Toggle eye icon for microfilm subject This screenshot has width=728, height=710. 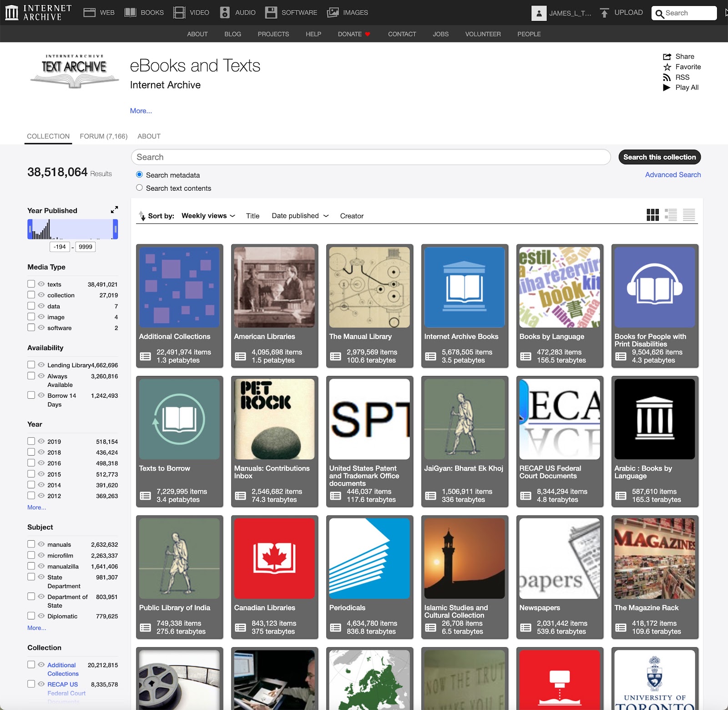41,555
